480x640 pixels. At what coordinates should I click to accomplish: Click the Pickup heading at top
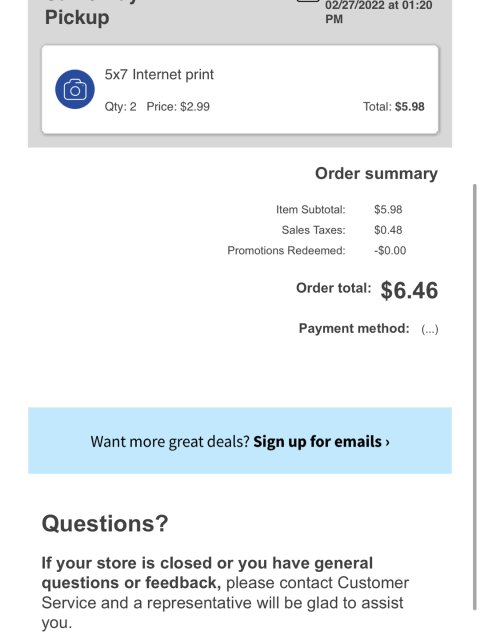pyautogui.click(x=77, y=18)
